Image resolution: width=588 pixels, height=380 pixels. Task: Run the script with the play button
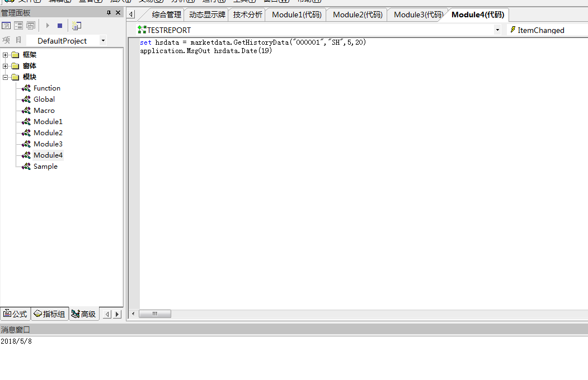point(48,26)
